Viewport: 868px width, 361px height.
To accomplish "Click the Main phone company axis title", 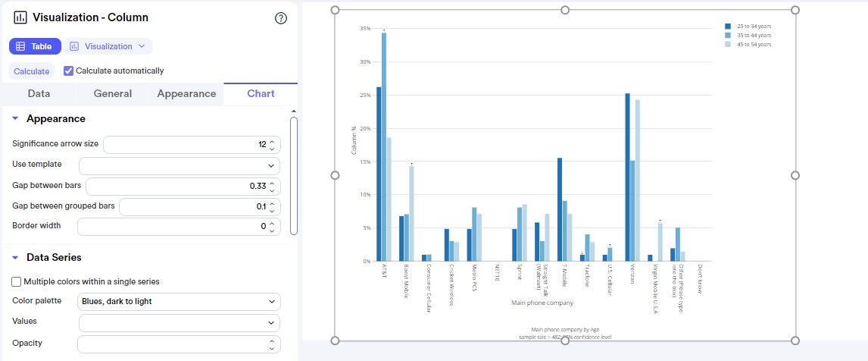I will pos(542,303).
